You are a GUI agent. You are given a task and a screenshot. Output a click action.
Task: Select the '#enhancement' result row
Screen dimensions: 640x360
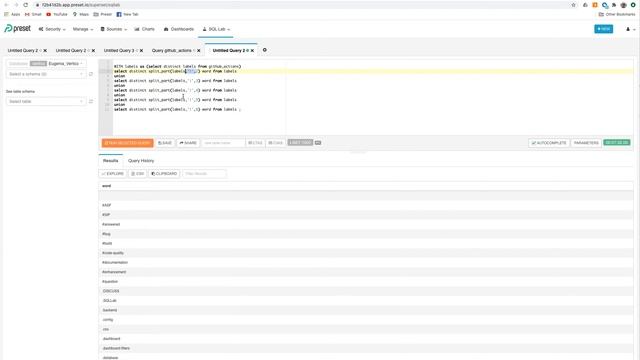tap(366, 272)
